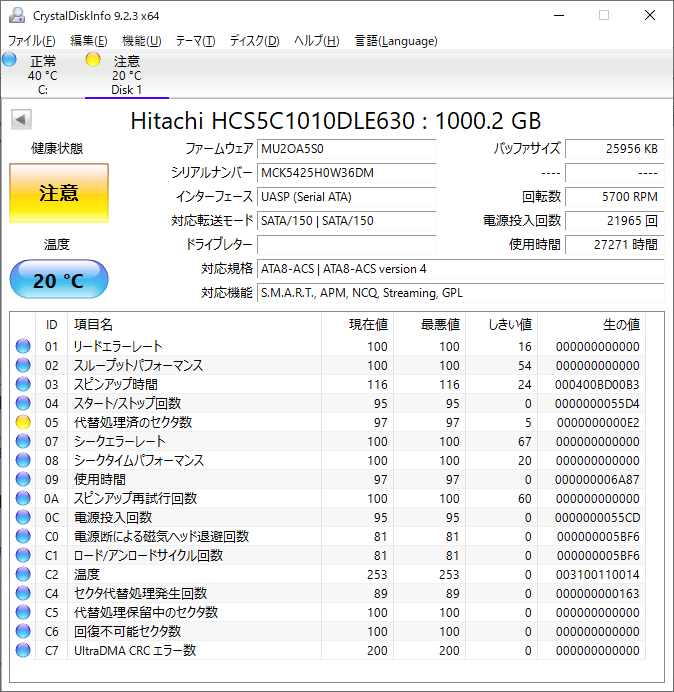
Task: Click status orb of C4 セクタ代替処理発生回数 row
Action: coord(23,593)
